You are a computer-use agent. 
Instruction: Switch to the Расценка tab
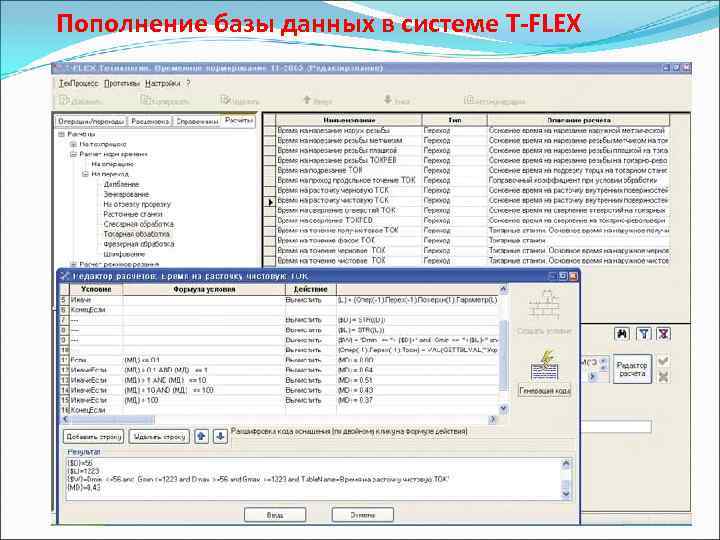(150, 121)
